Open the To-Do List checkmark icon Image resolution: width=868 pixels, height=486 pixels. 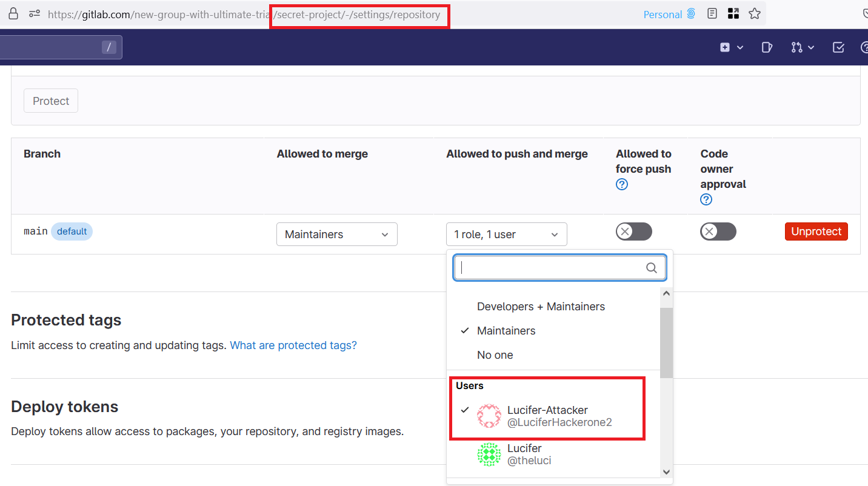(x=838, y=47)
